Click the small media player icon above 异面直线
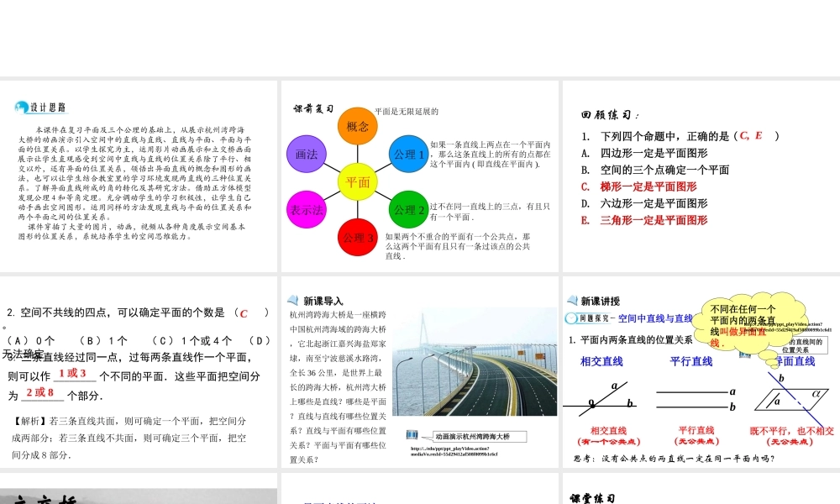Viewport: 840px width, 504px height. [x=744, y=354]
